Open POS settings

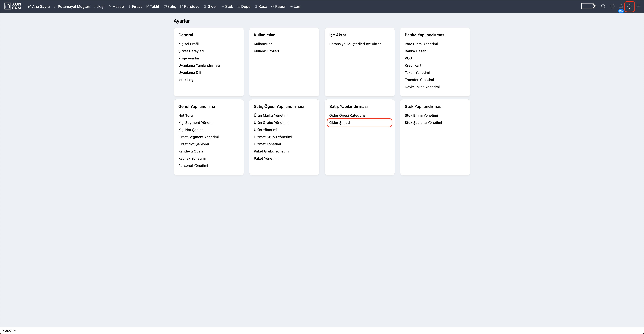(408, 58)
